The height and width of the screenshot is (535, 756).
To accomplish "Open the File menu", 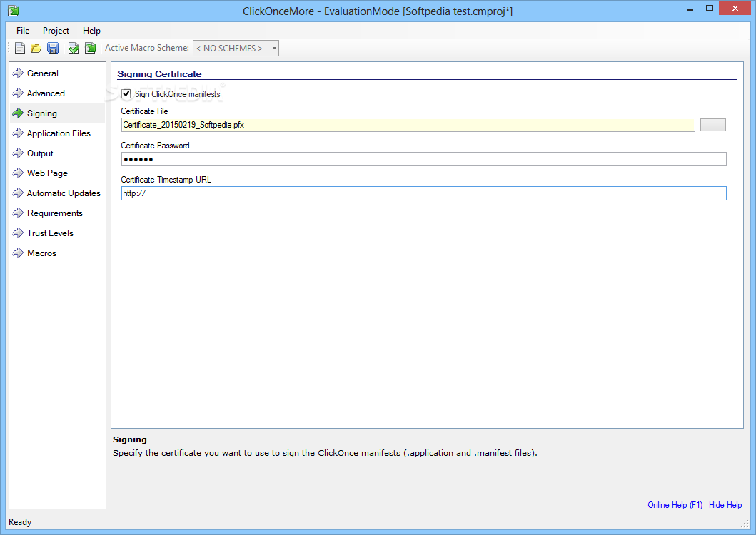I will pyautogui.click(x=23, y=31).
